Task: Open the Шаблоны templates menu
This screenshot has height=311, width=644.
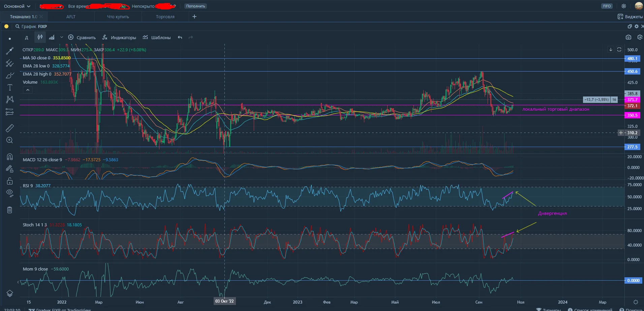Action: 157,37
